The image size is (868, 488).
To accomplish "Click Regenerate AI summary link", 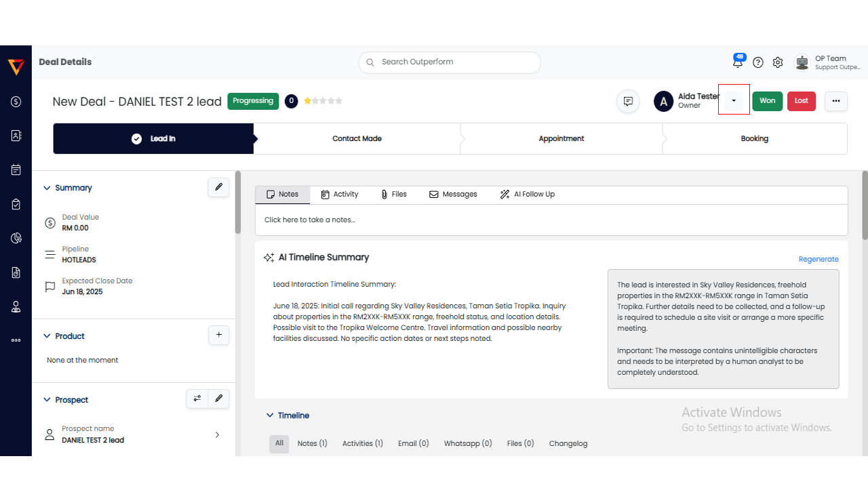I will click(818, 259).
